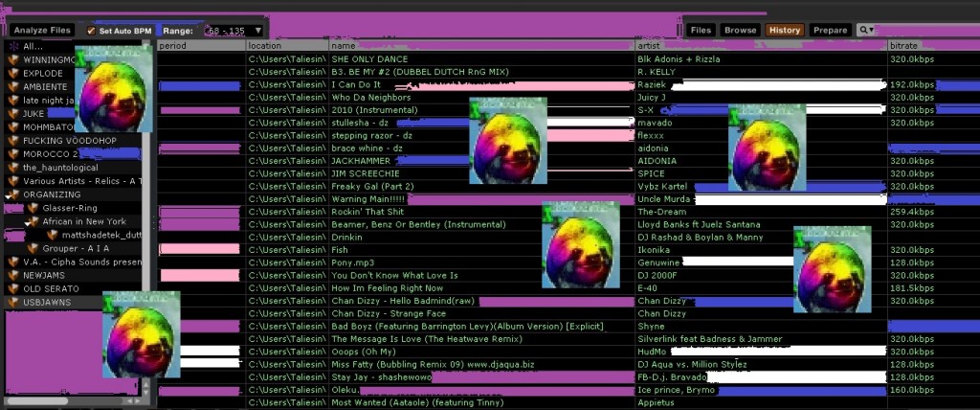Open the AMBIENTE crate icon

click(x=13, y=87)
